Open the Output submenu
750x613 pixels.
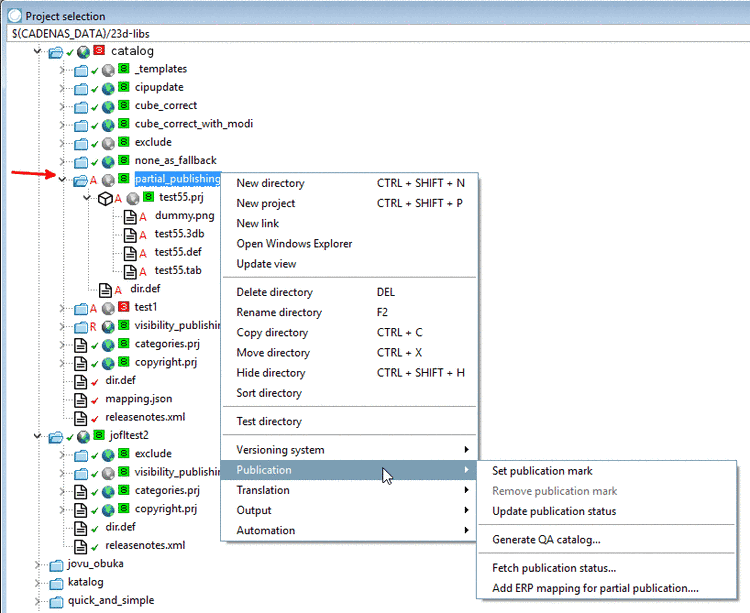coord(349,510)
